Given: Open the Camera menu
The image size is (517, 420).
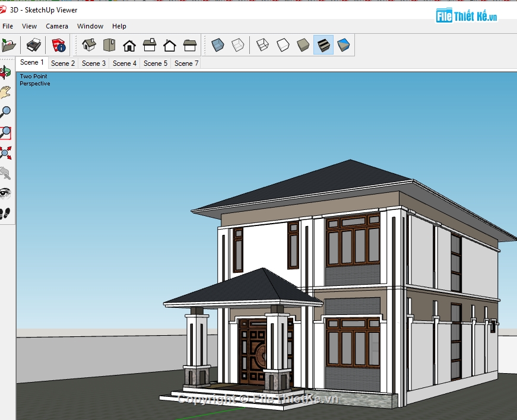Looking at the screenshot, I should pyautogui.click(x=57, y=26).
